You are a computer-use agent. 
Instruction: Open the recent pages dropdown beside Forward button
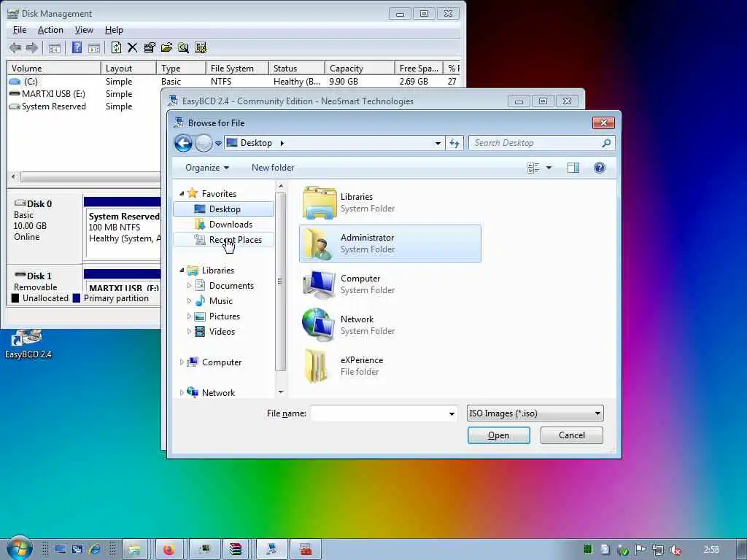[218, 143]
